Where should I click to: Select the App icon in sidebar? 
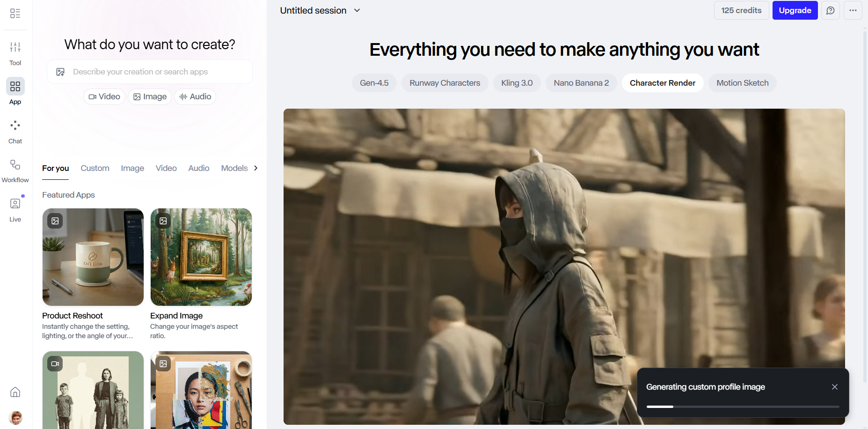[15, 91]
